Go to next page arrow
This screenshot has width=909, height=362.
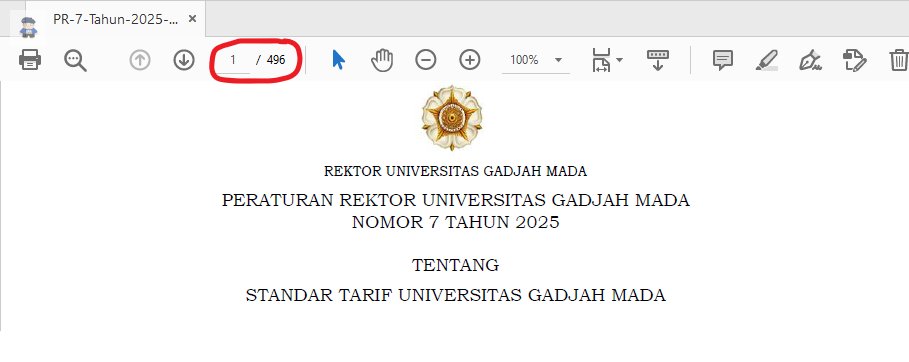[x=184, y=60]
